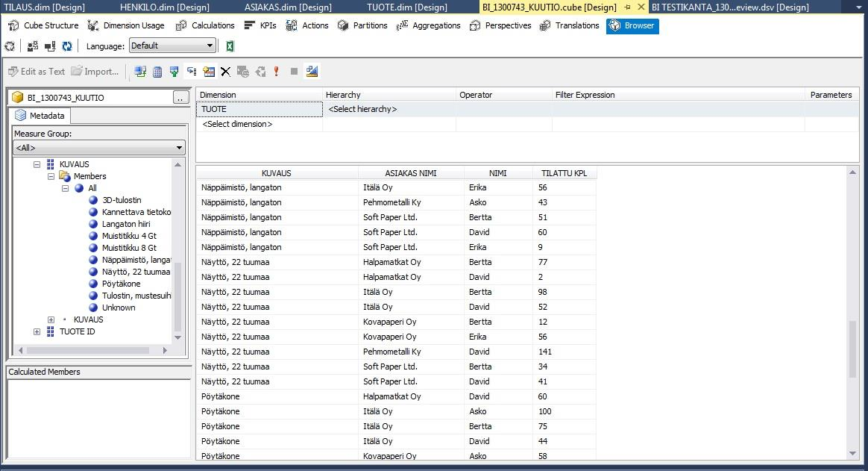Click the <Select hierarchy> cell
Viewport: 868px width, 471px height.
click(389, 109)
